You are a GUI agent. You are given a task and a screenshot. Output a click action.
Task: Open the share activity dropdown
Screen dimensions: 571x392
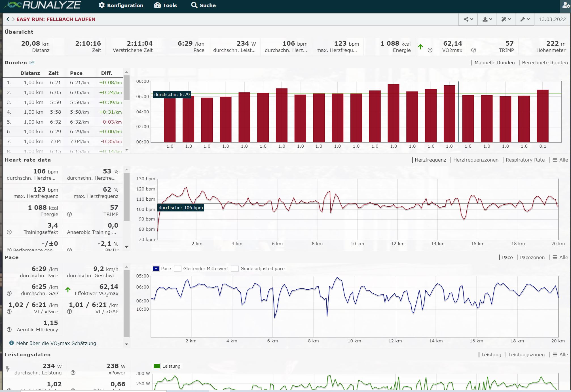tap(468, 19)
